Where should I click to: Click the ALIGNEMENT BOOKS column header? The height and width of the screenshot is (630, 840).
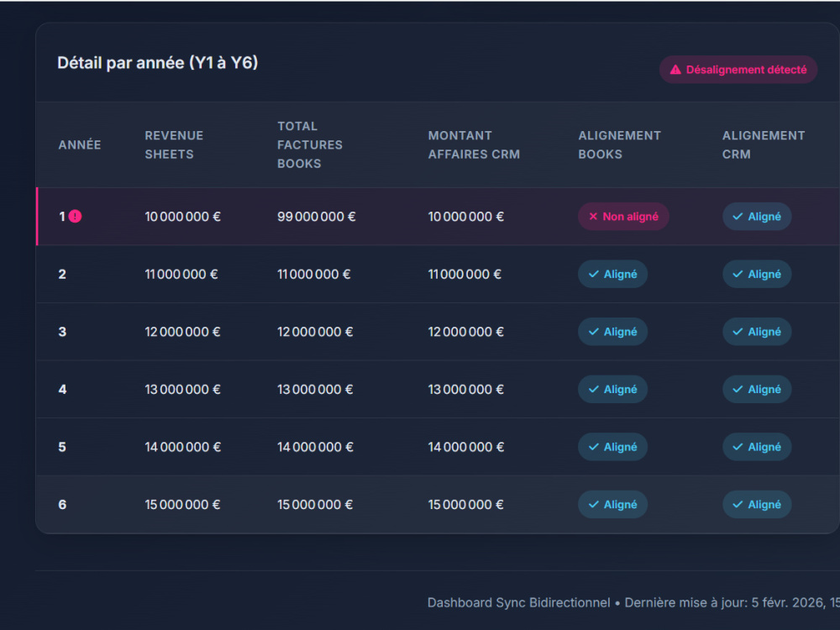pos(619,144)
